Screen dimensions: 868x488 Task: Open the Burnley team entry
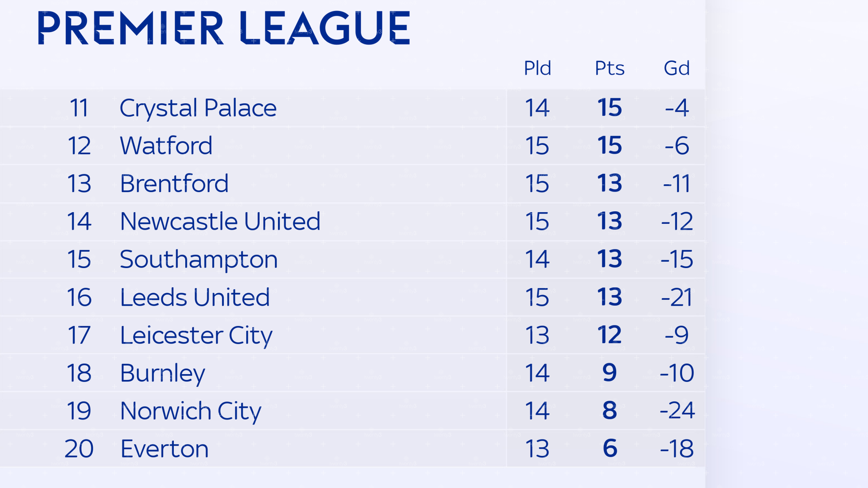point(162,373)
